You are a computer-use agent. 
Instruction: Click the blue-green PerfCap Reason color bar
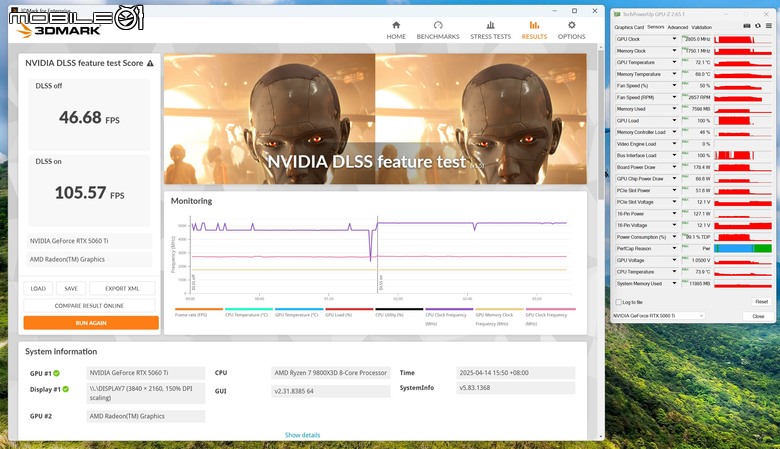[743, 248]
